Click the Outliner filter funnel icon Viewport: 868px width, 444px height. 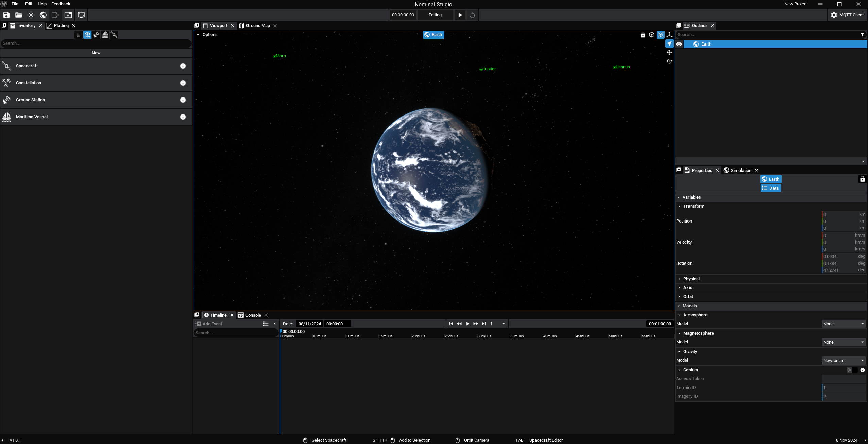coord(863,35)
